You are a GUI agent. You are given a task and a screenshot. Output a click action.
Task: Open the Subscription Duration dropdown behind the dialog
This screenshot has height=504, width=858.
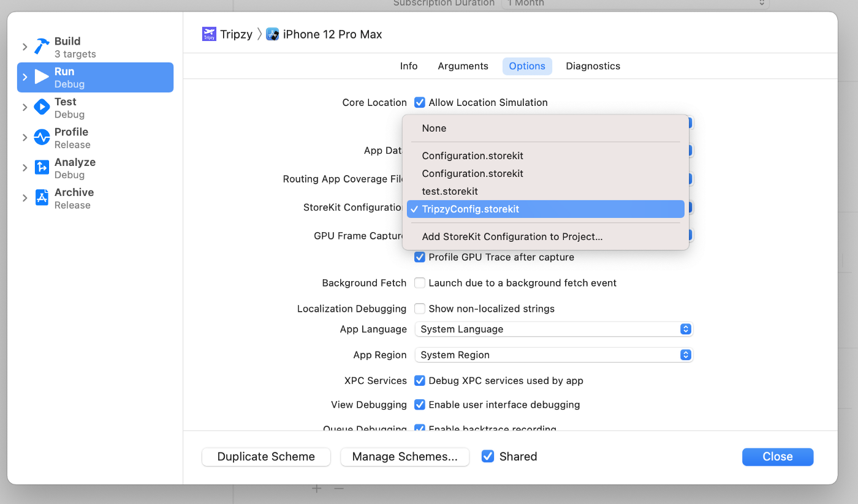(x=635, y=3)
